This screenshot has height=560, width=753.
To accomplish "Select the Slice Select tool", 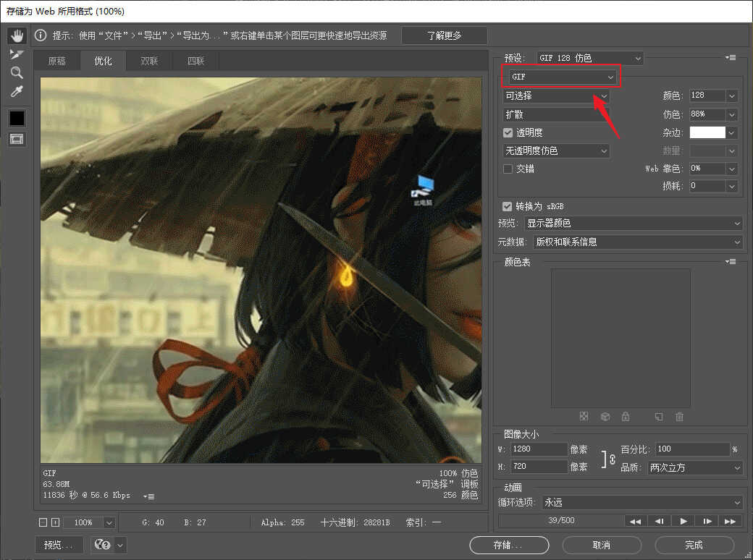I will point(17,54).
